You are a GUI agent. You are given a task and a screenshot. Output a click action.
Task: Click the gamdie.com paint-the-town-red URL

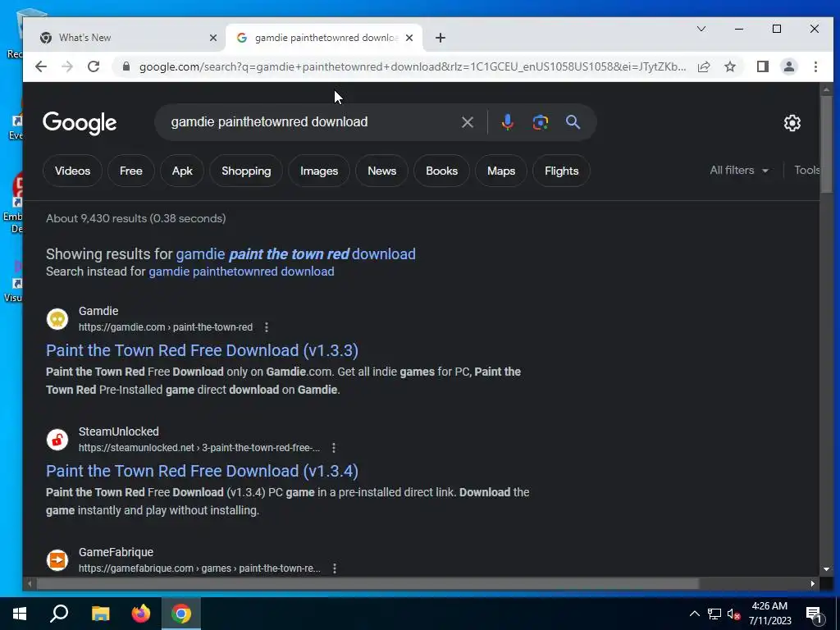(166, 326)
